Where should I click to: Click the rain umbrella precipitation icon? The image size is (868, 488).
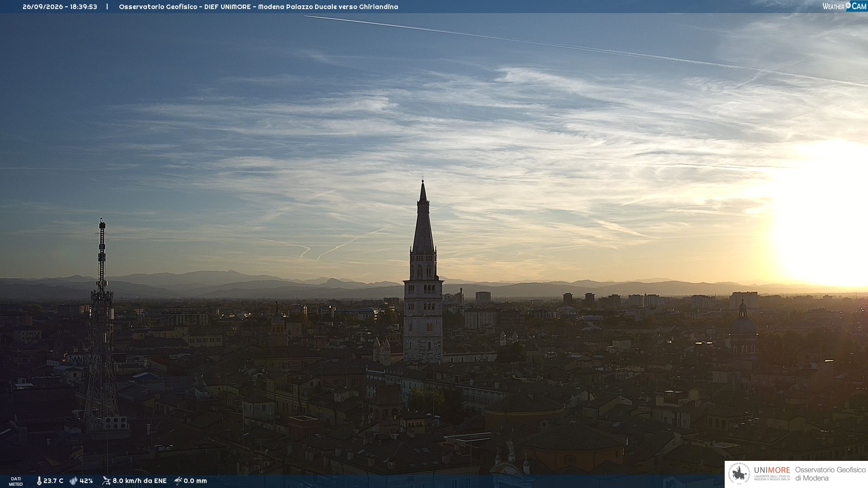point(178,481)
